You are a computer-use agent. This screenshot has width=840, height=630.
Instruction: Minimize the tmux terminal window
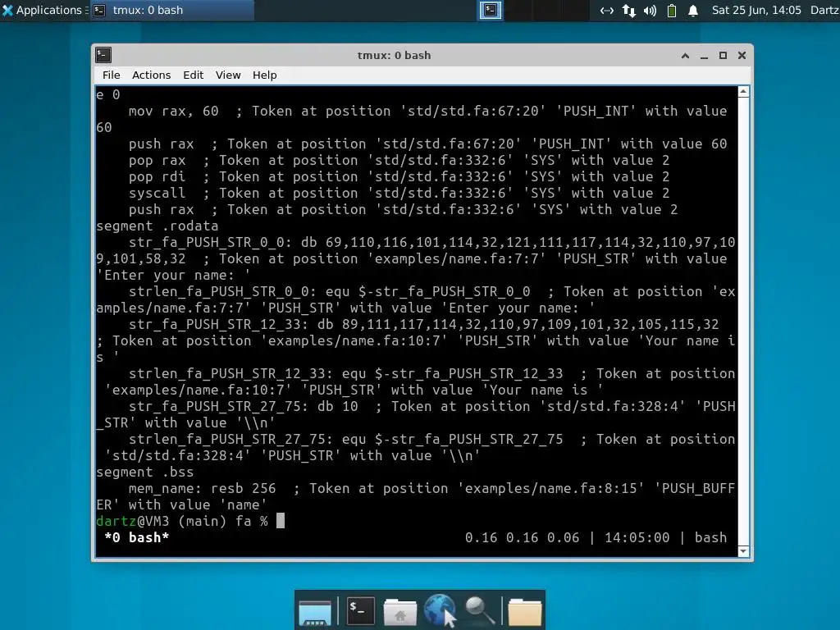coord(704,56)
